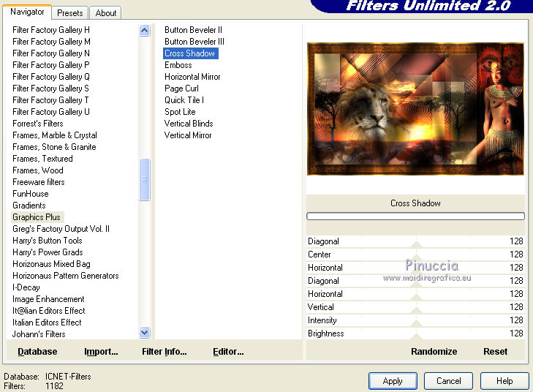Click the scroll up arrow in category list
This screenshot has height=392, width=533.
click(x=145, y=31)
